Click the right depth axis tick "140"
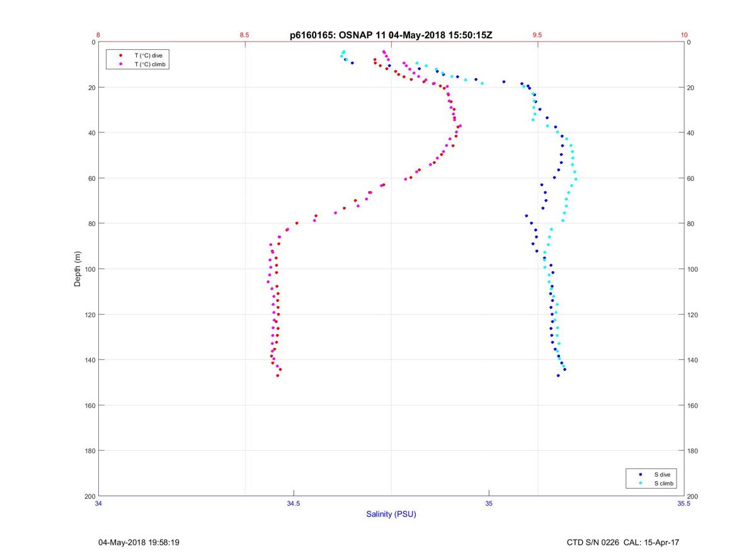This screenshot has height=558, width=756. [x=693, y=360]
